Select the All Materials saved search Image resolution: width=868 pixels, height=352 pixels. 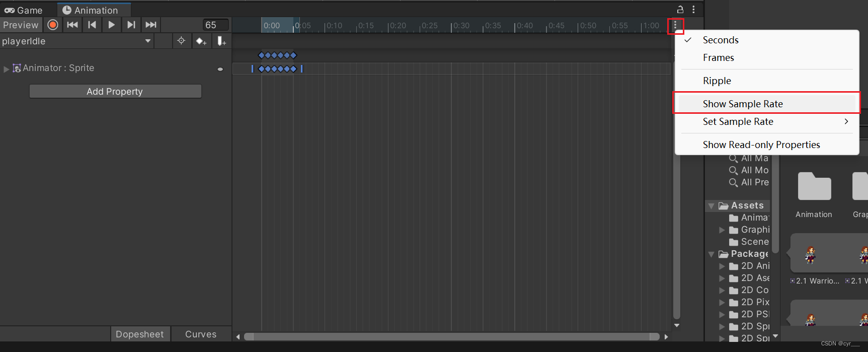[749, 158]
